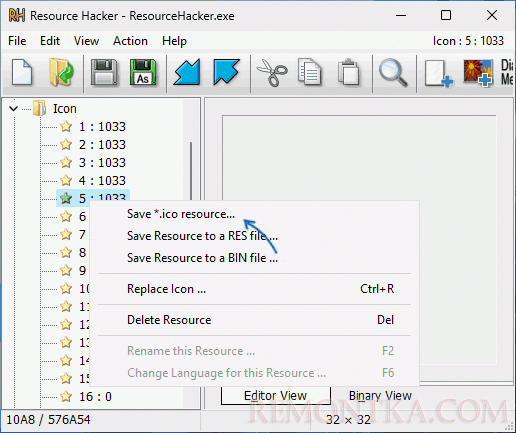The image size is (516, 433).
Task: Open a file with the folder icon
Action: [x=61, y=72]
